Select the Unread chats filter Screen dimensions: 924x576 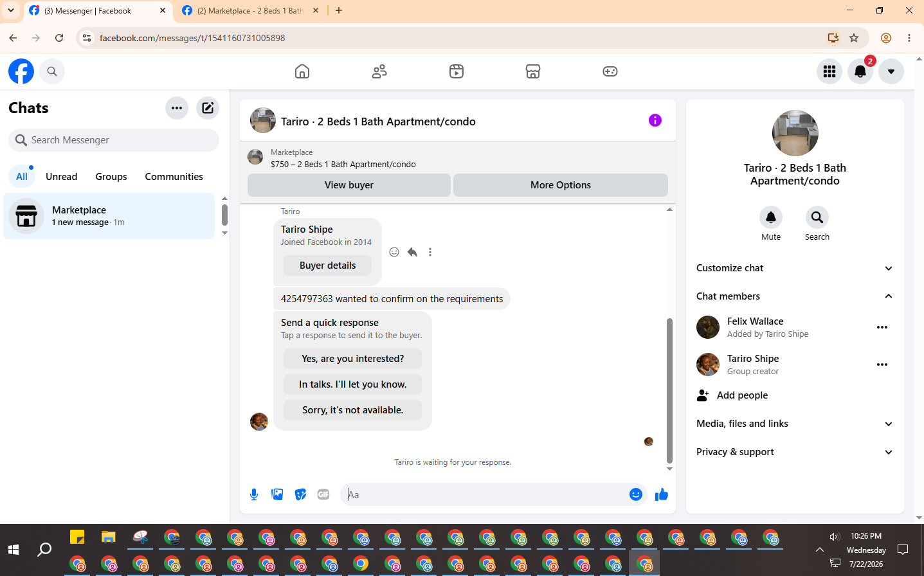pos(62,177)
